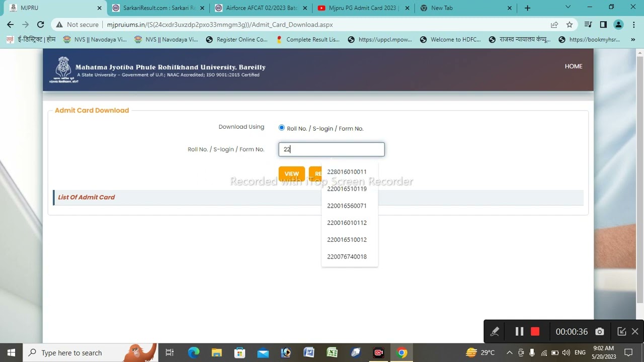Open Welcome to HDFC... bookmark
This screenshot has height=362, width=644.
(x=450, y=39)
